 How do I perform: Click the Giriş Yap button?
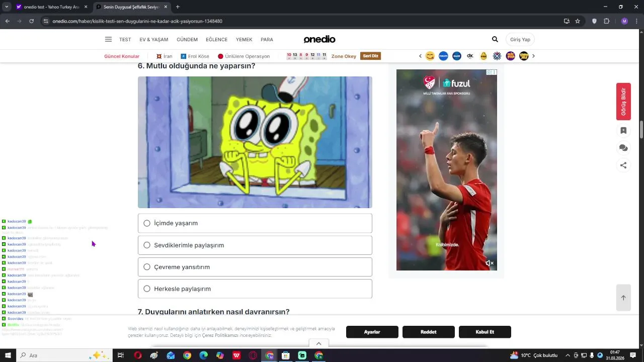coord(520,39)
